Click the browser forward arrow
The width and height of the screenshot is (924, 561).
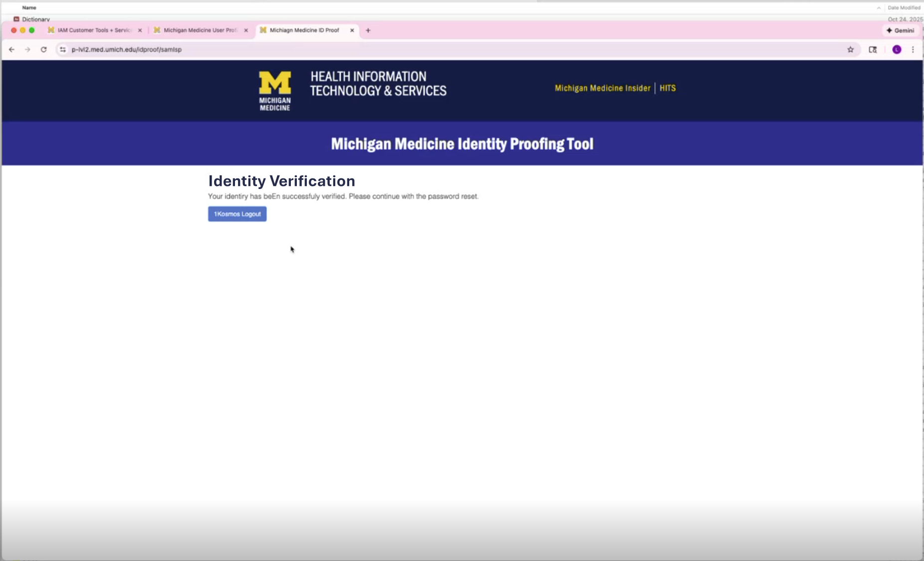(27, 49)
